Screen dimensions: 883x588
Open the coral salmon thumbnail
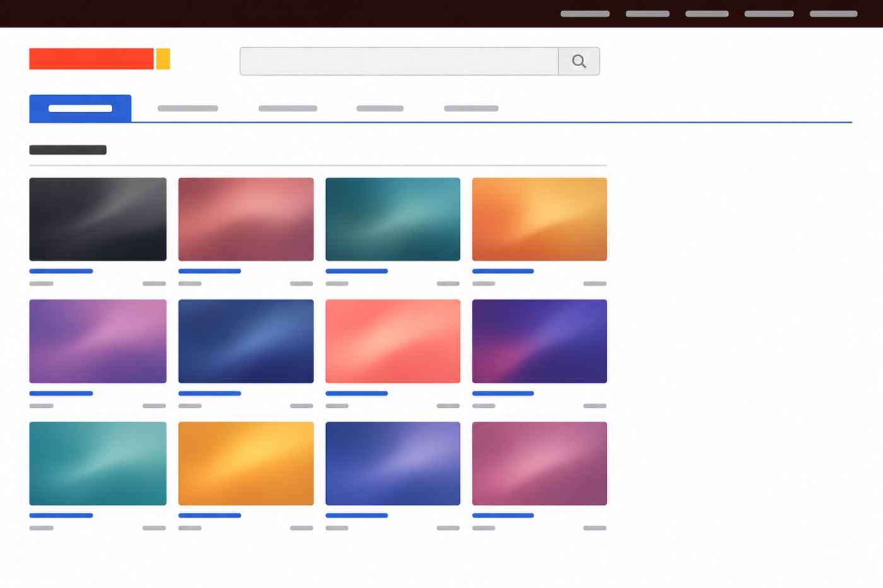(x=393, y=341)
